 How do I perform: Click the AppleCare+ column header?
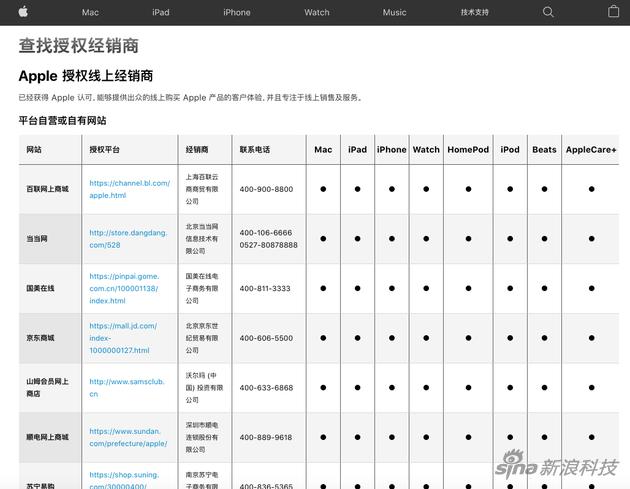pyautogui.click(x=591, y=149)
